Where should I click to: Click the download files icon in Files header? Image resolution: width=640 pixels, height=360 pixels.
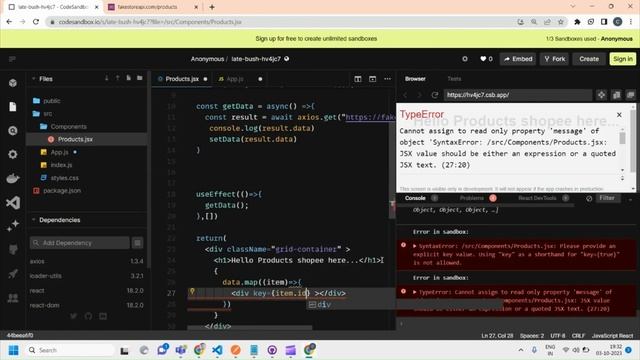tap(107, 78)
